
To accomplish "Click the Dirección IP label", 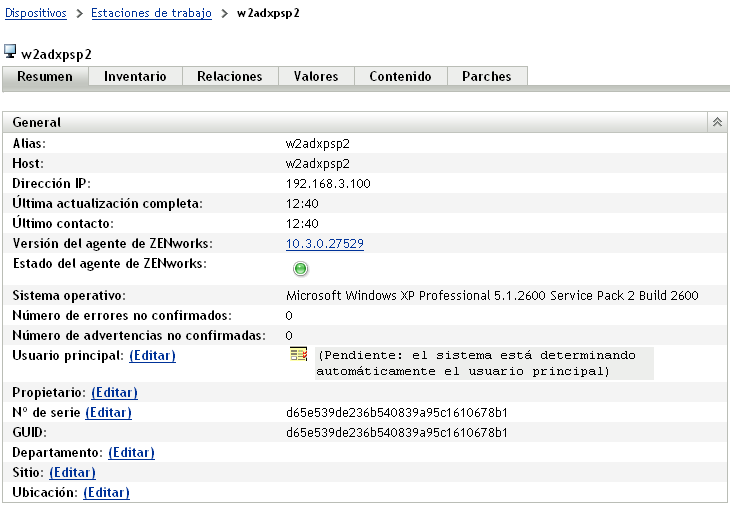I will [51, 183].
